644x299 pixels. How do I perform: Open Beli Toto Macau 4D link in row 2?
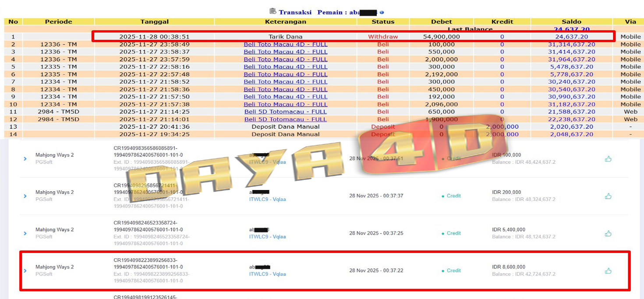click(x=286, y=44)
